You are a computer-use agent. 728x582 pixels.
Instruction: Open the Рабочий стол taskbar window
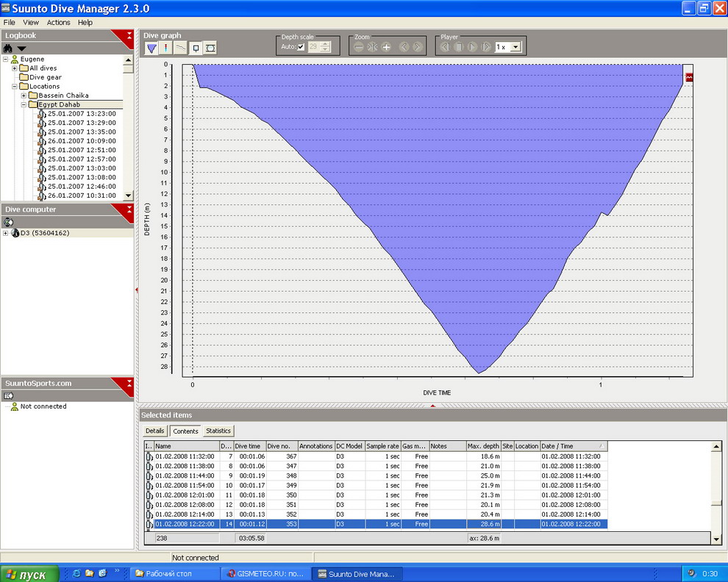coord(174,574)
